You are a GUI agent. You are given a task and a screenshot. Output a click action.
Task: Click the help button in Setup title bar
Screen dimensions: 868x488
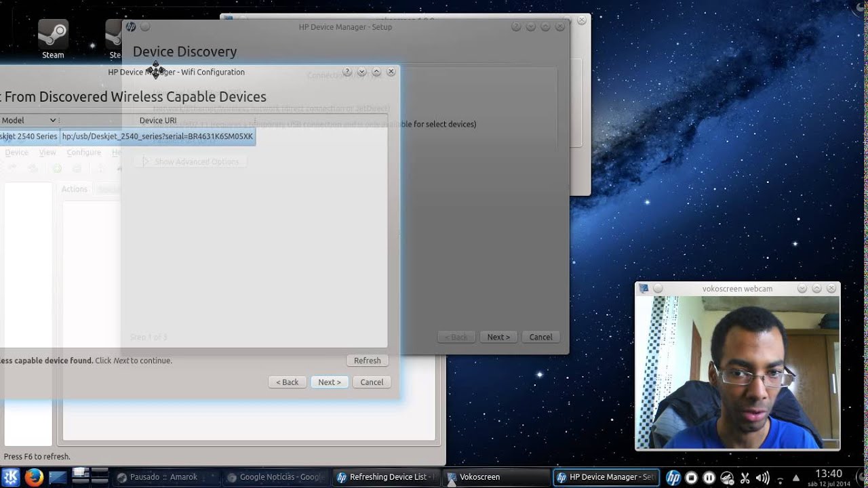516,27
